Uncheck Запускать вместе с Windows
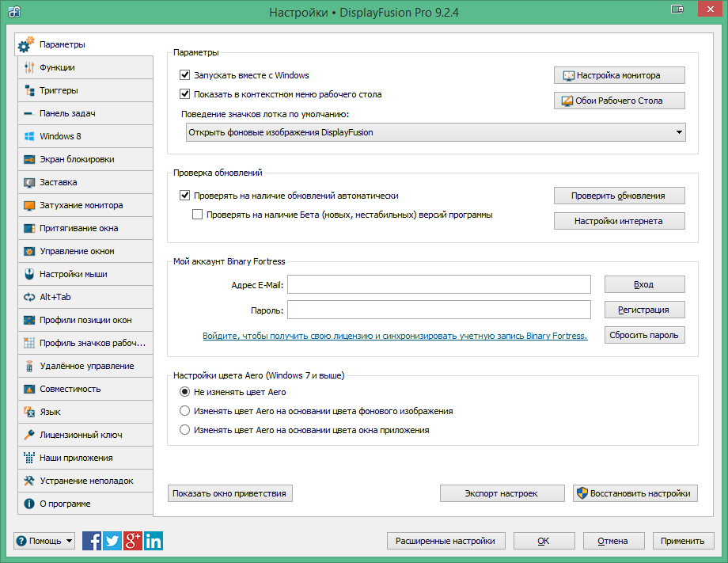728x563 pixels. (x=184, y=75)
